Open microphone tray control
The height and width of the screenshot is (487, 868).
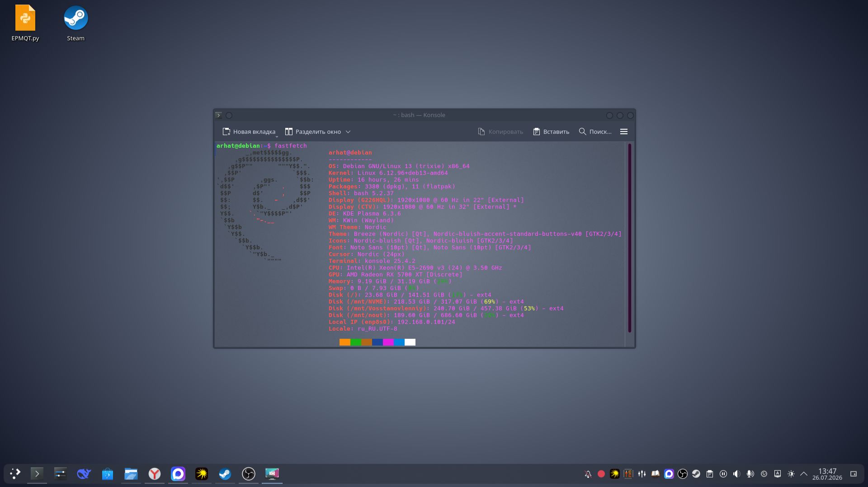coord(750,474)
